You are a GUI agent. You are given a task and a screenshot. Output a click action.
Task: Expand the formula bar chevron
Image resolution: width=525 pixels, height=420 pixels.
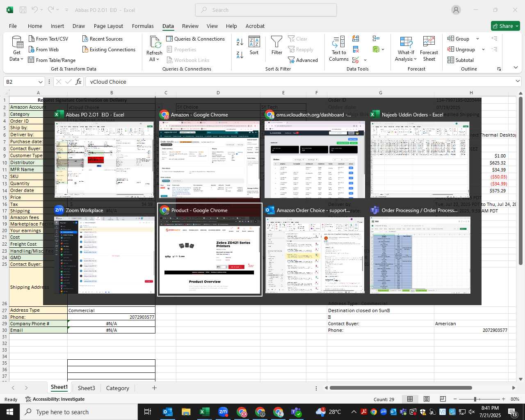(518, 81)
